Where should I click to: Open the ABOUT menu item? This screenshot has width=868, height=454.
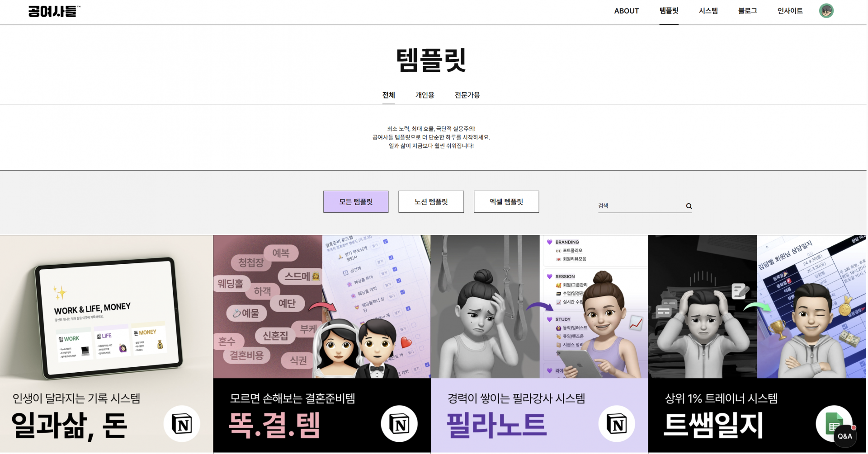pyautogui.click(x=626, y=11)
